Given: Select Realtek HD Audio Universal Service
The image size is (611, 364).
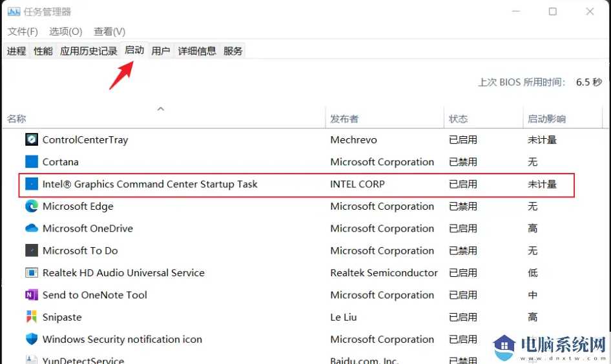Looking at the screenshot, I should [123, 273].
